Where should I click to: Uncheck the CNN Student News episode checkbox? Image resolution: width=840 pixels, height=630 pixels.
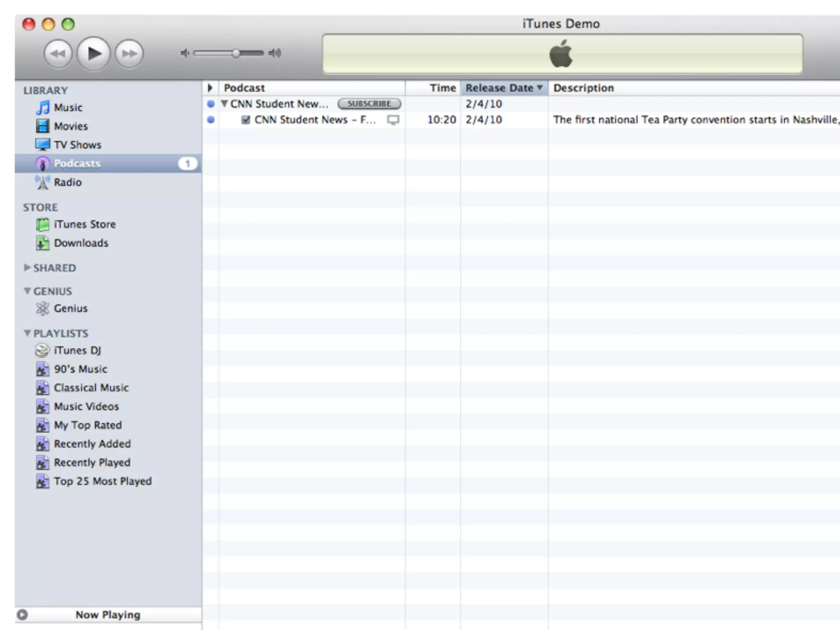[x=246, y=120]
